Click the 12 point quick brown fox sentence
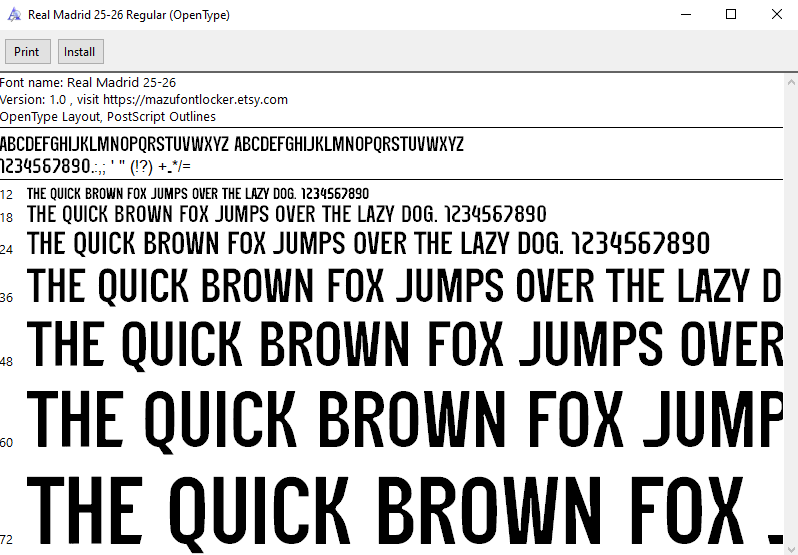This screenshot has width=798, height=555. coord(198,194)
